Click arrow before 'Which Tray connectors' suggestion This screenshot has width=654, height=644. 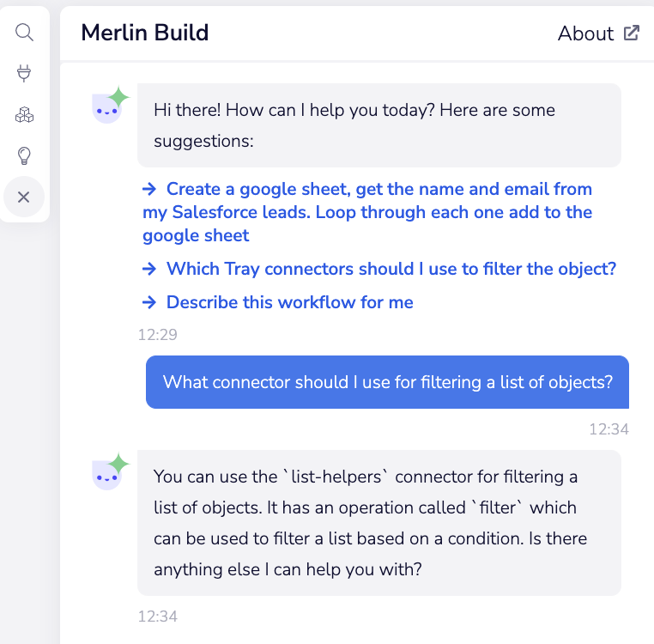[x=149, y=269]
